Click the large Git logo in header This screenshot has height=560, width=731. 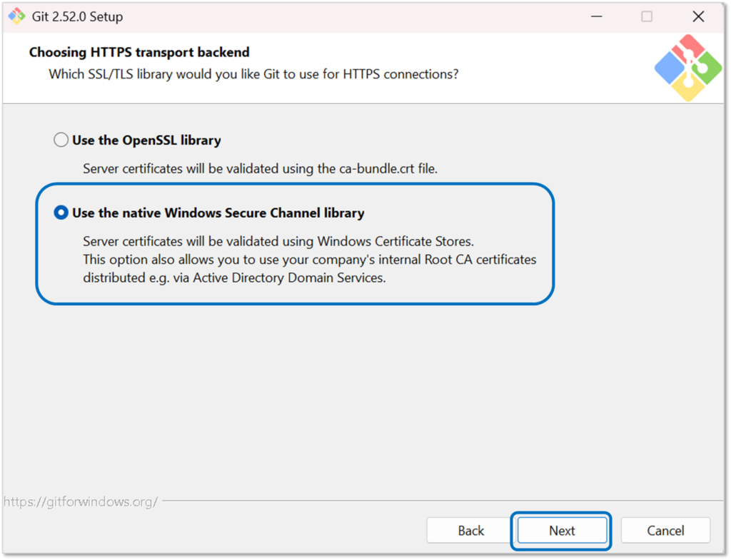(688, 67)
